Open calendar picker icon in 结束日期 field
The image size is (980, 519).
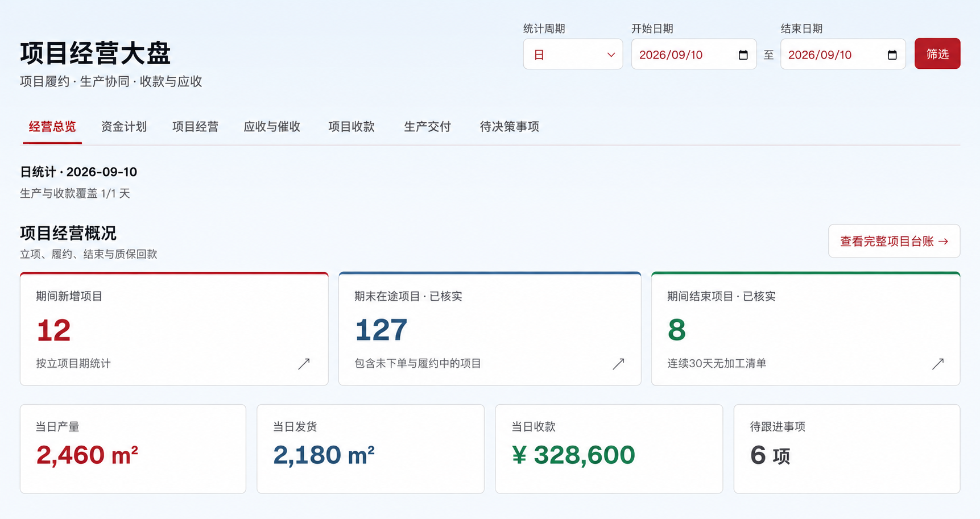[892, 55]
